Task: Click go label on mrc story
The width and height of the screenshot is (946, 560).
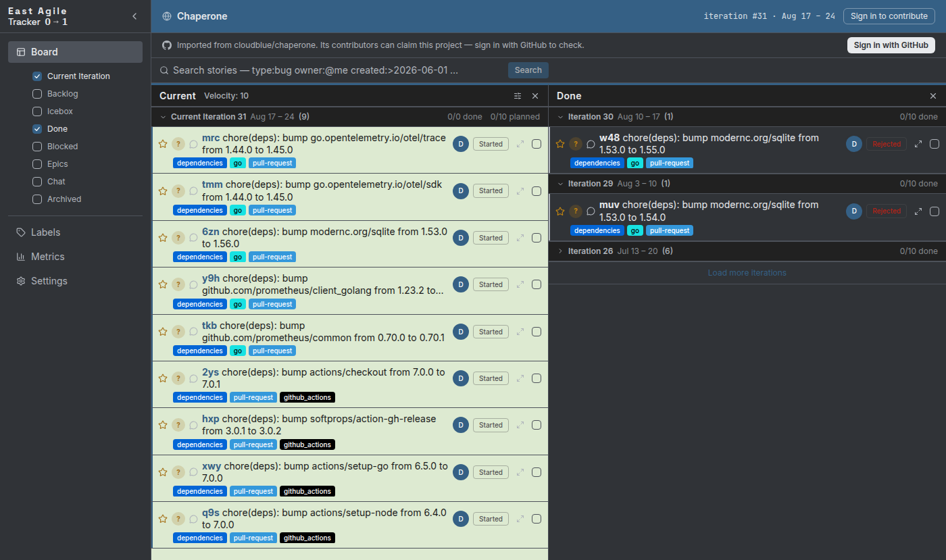Action: pos(237,163)
